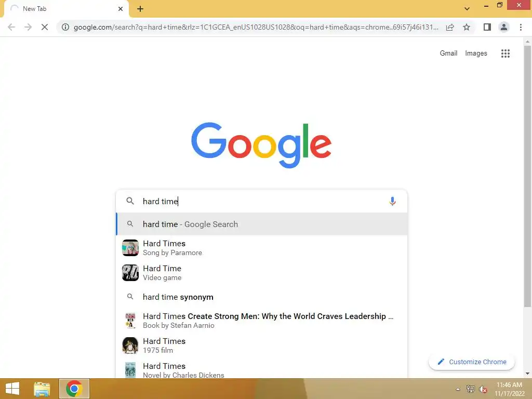View site information icon in address bar

point(65,27)
